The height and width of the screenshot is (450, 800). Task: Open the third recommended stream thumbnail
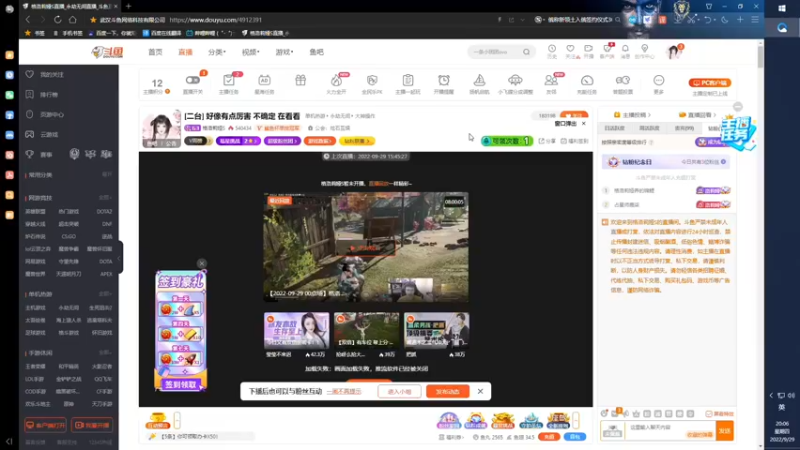(436, 330)
